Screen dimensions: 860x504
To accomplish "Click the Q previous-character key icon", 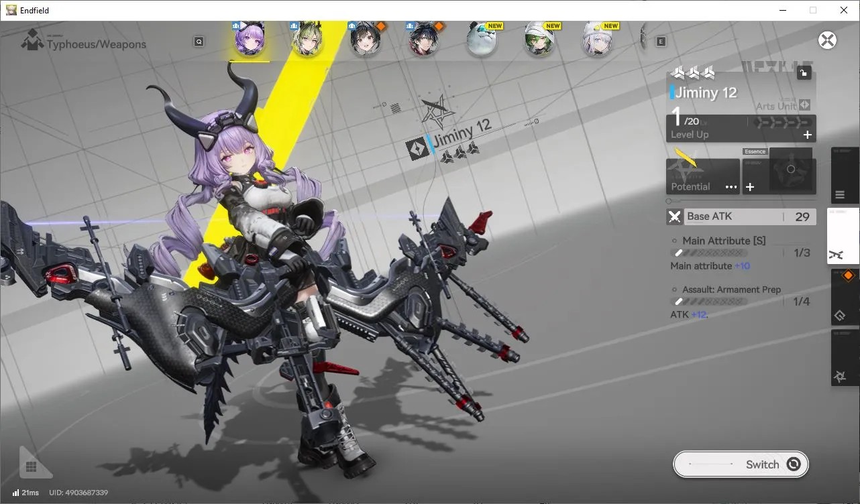I will (x=199, y=42).
